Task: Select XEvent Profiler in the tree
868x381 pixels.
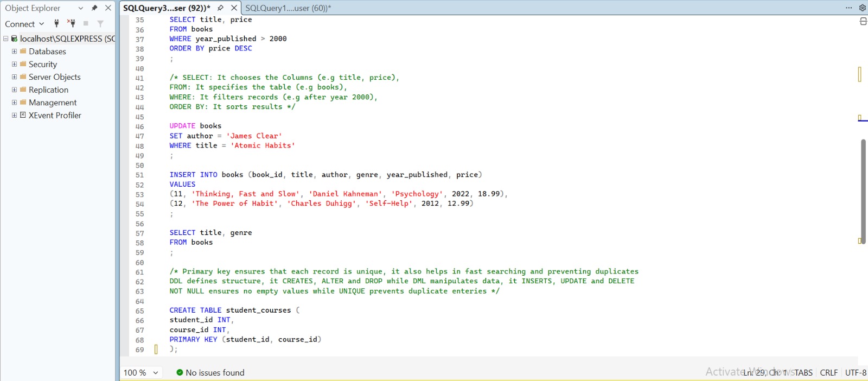Action: [55, 115]
